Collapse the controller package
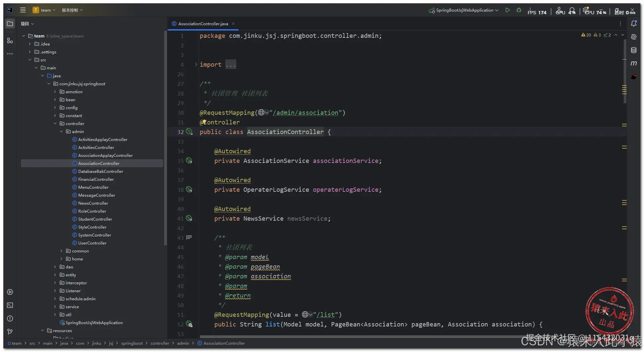Image resolution: width=644 pixels, height=352 pixels. click(x=55, y=123)
